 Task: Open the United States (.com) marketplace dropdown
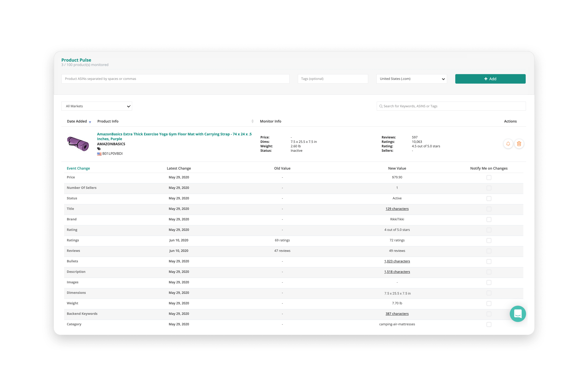[411, 79]
